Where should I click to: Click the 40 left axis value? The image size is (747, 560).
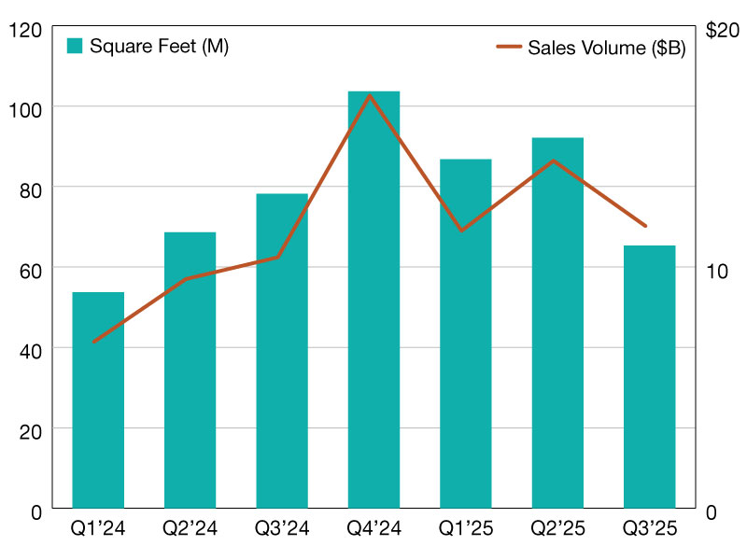(31, 352)
